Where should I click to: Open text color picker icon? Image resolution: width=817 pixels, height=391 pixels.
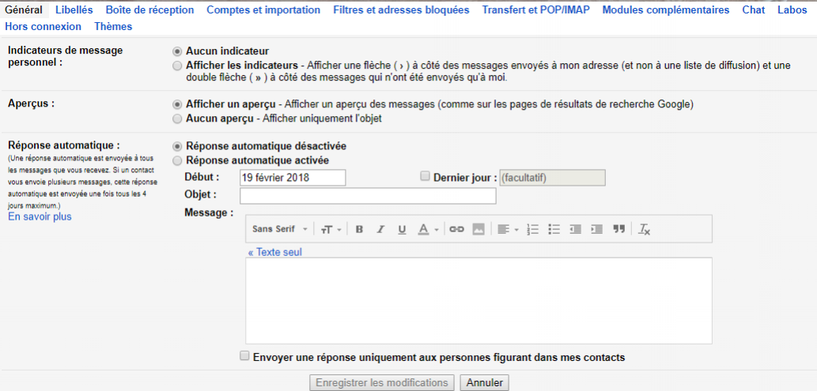point(424,229)
